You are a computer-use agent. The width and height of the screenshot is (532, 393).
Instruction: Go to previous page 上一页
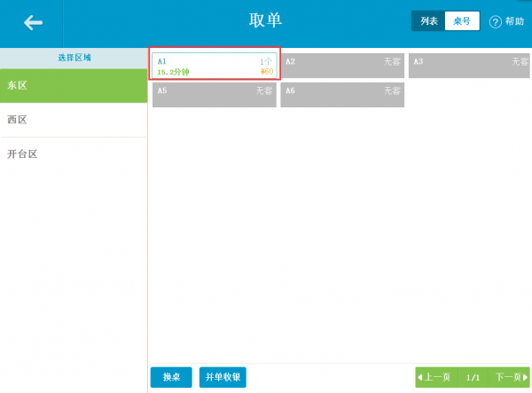436,377
